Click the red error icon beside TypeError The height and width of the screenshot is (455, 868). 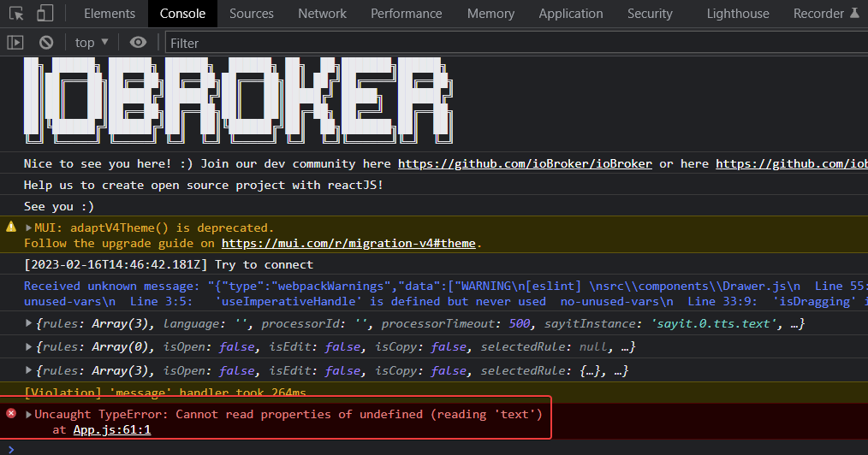11,414
